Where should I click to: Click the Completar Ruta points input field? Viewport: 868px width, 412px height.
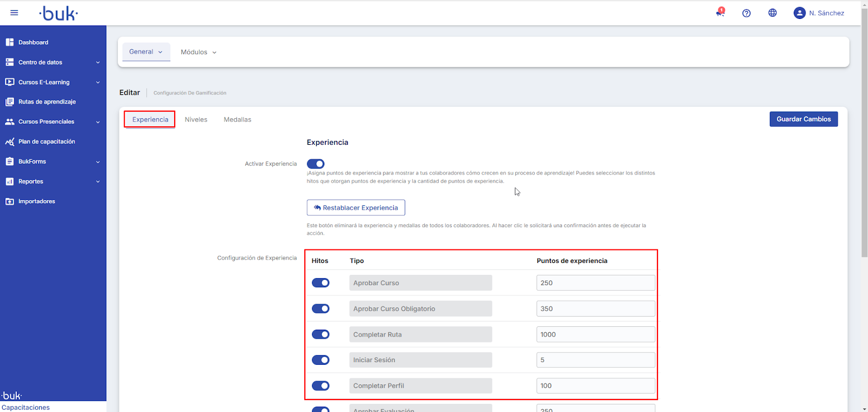[x=595, y=334]
